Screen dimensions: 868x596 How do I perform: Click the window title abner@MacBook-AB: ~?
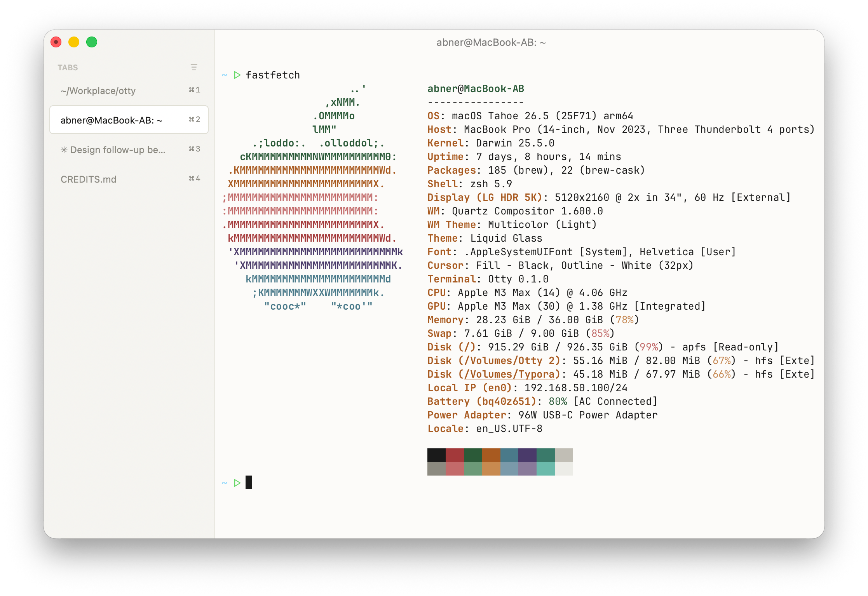(491, 42)
